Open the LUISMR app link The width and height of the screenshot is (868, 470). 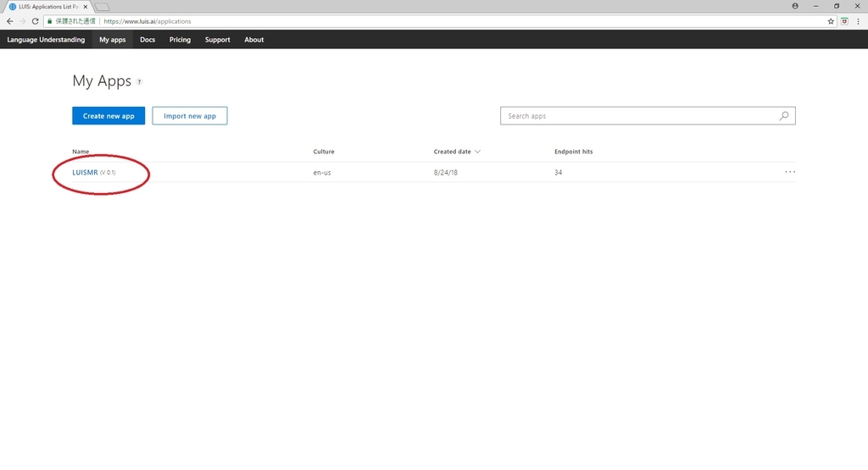click(x=85, y=173)
